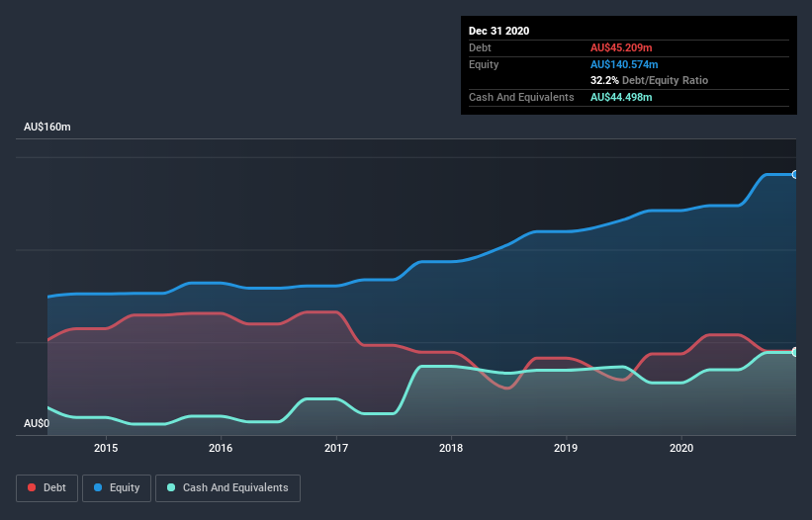812x520 pixels.
Task: Click the AU$160m y-axis label
Action: [x=47, y=127]
